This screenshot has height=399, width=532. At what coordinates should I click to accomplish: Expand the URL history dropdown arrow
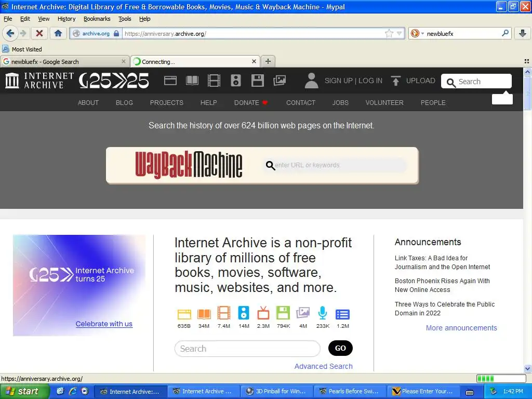point(400,33)
